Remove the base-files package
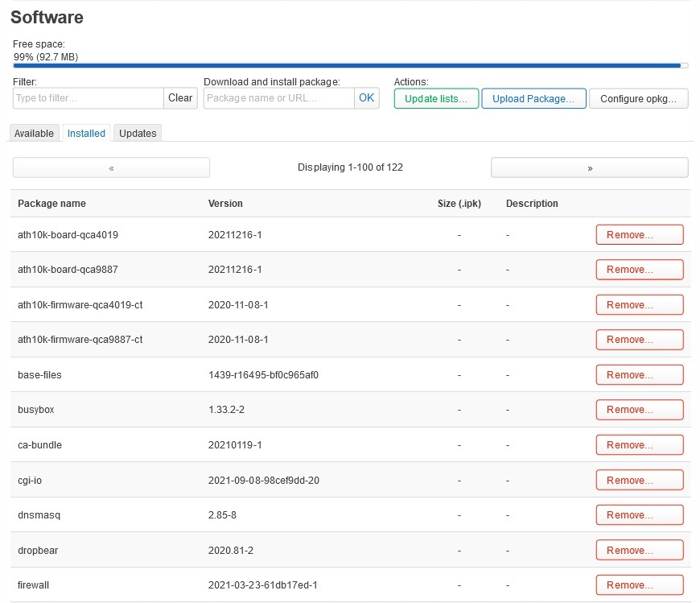This screenshot has width=700, height=603. coord(639,375)
